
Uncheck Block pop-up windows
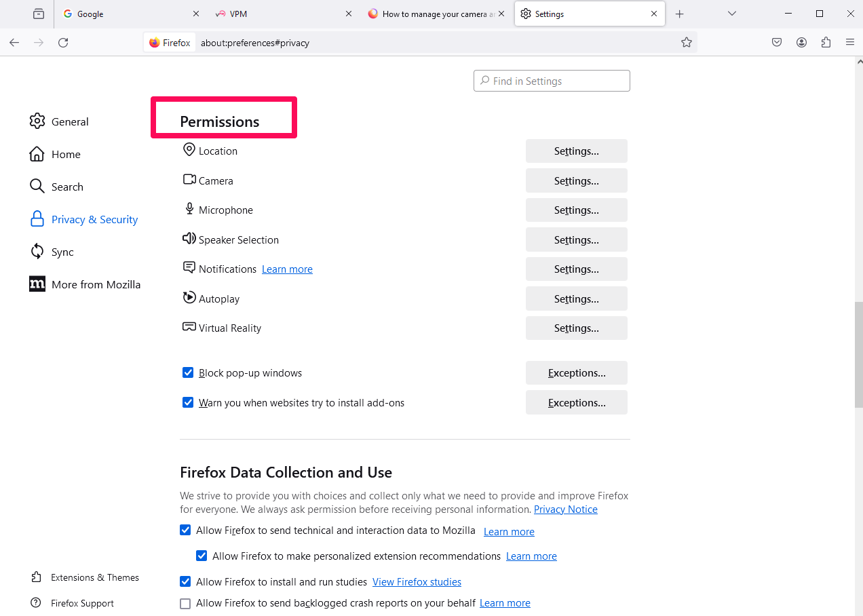click(188, 372)
